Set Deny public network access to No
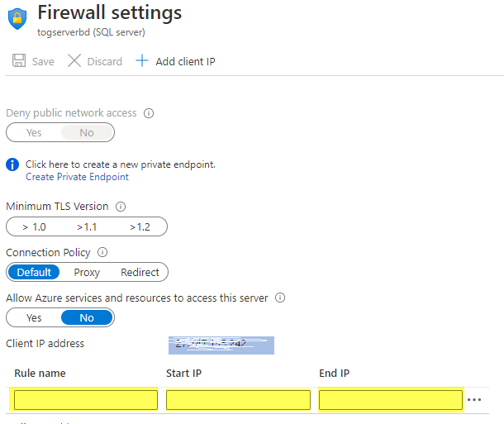Screen dimensions: 504x424 [x=87, y=132]
